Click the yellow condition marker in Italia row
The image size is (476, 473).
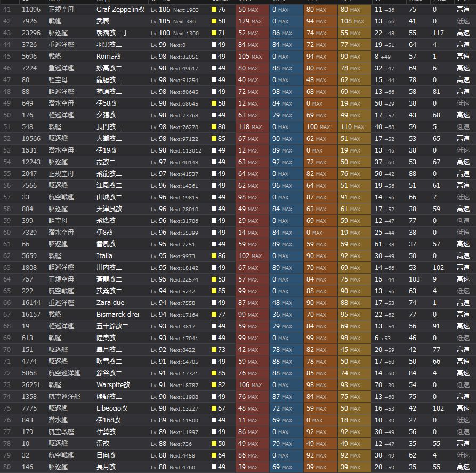[214, 256]
